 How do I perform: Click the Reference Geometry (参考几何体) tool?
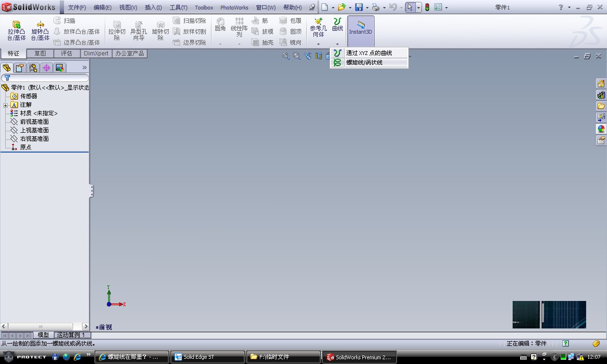(x=318, y=27)
